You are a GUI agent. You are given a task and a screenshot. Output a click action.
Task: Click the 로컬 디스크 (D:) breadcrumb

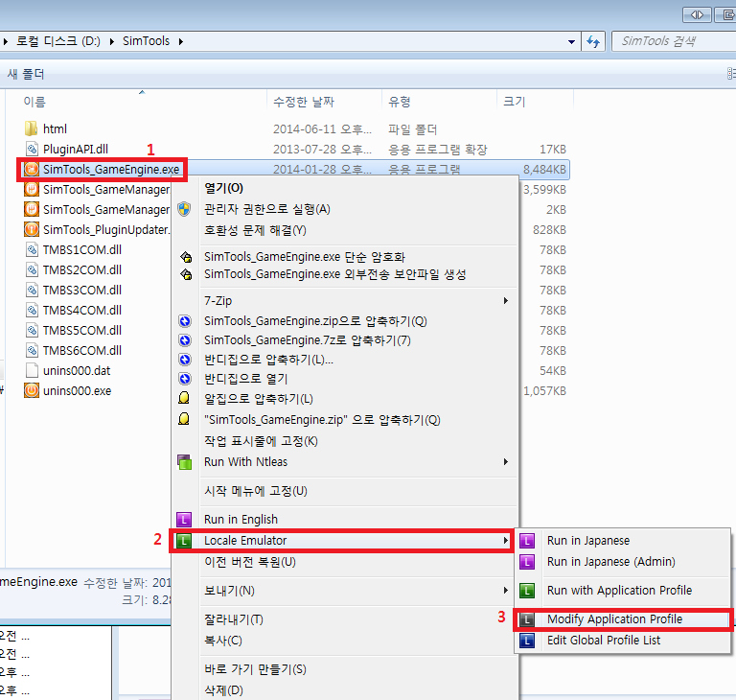point(58,41)
